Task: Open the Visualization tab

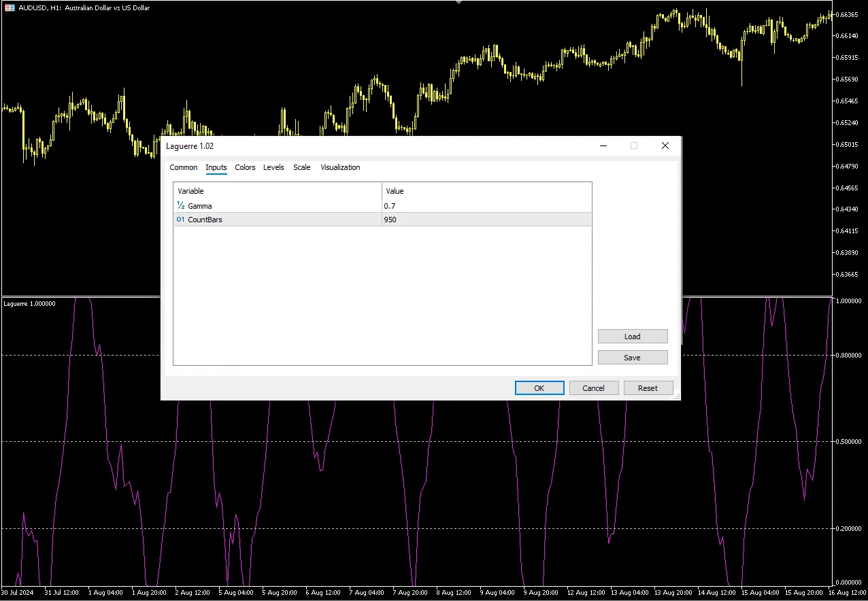Action: pos(341,167)
